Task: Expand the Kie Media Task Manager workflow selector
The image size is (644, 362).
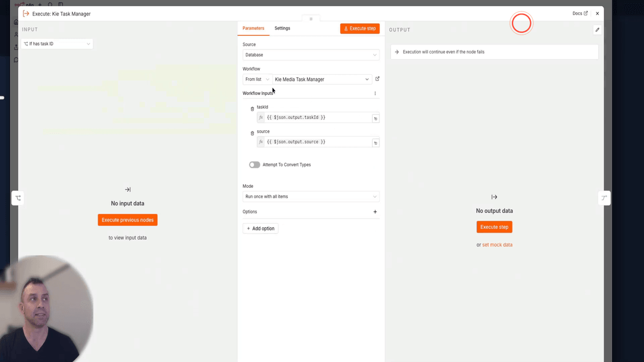Action: pos(321,79)
